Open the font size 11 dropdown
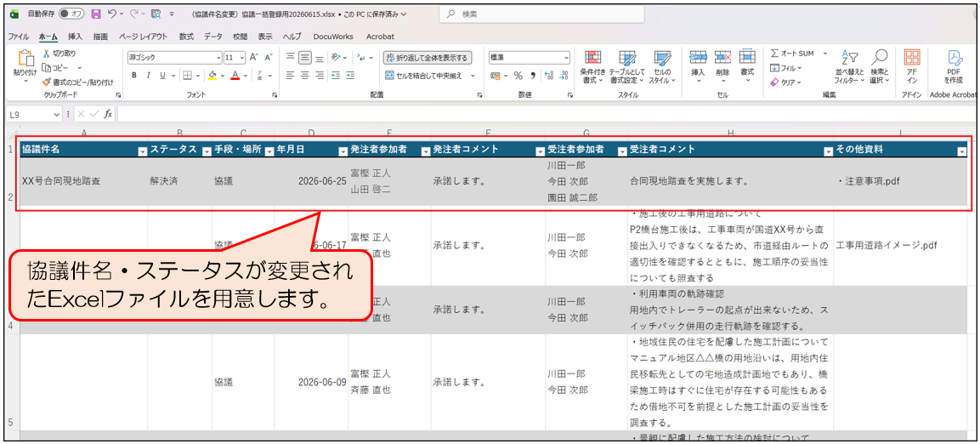Viewport: 980px width, 444px height. [x=242, y=57]
